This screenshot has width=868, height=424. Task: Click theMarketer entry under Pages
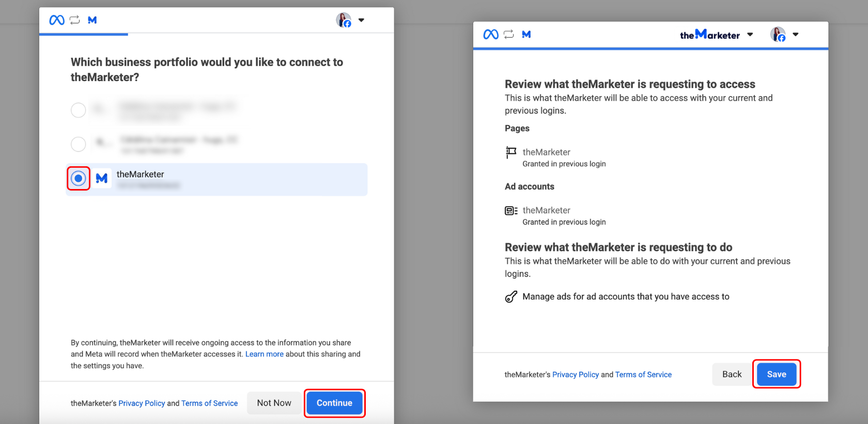coord(547,152)
